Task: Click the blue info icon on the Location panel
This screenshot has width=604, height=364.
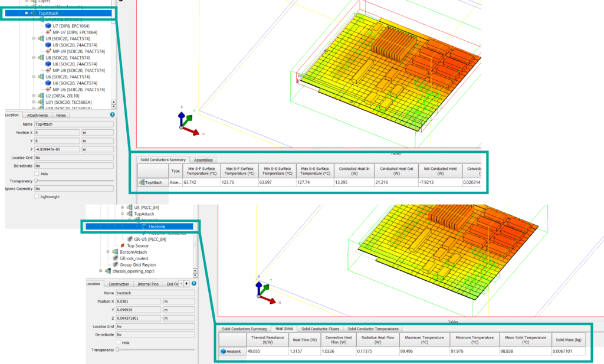Action: 113,114
